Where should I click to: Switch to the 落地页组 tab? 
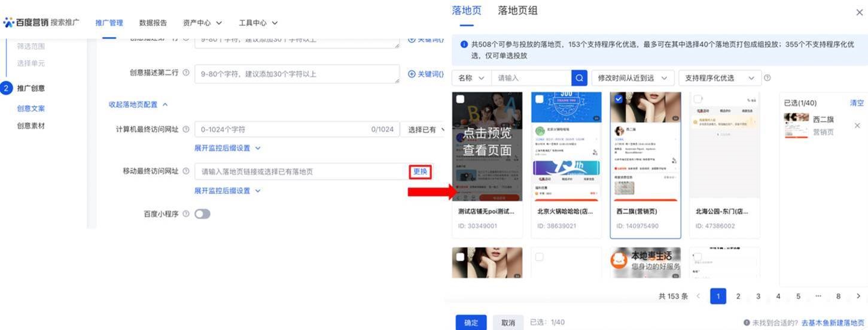coord(517,11)
